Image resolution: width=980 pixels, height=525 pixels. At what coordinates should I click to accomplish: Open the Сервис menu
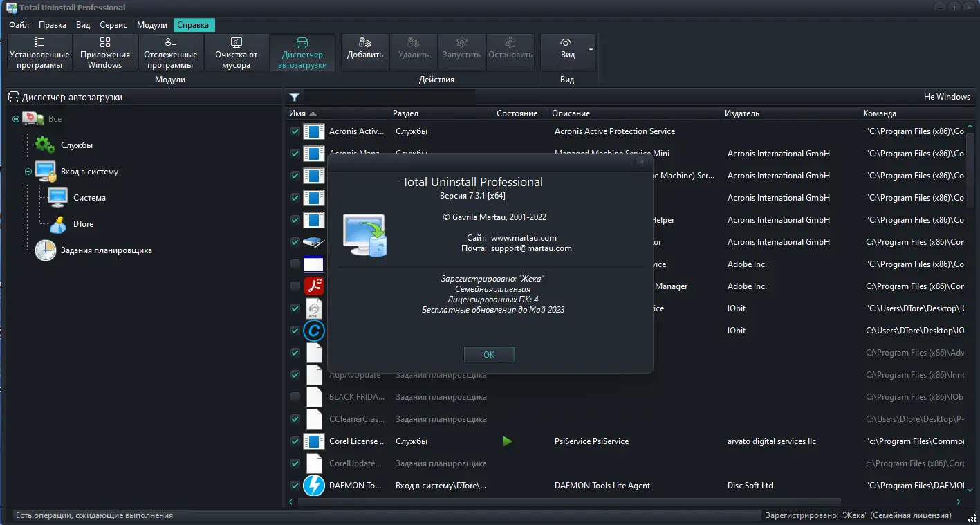113,25
